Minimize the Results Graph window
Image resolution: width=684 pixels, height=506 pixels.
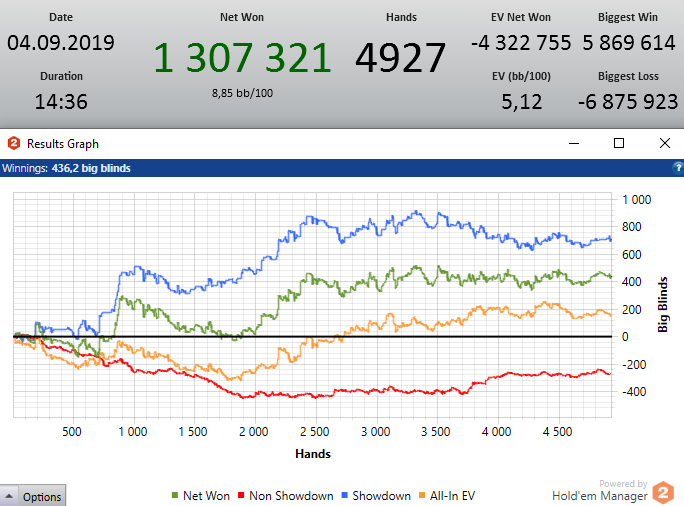click(574, 143)
